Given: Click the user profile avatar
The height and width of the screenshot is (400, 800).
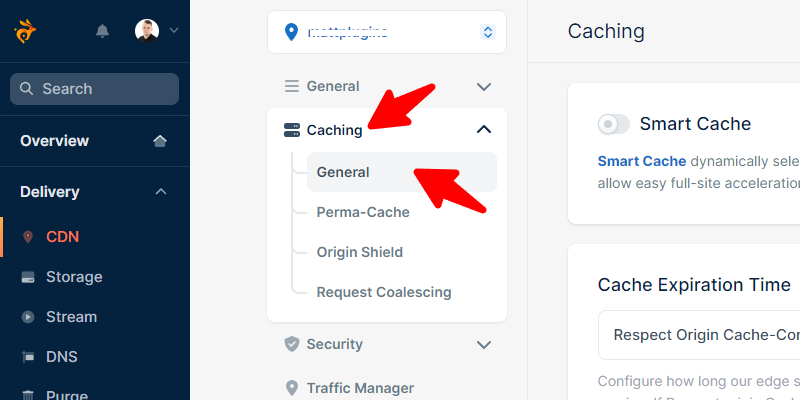Looking at the screenshot, I should pyautogui.click(x=147, y=31).
